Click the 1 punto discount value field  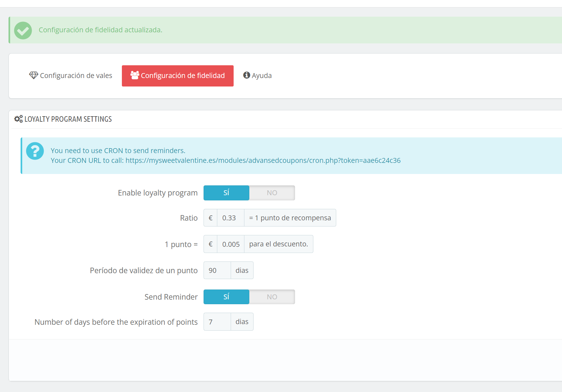coord(231,244)
